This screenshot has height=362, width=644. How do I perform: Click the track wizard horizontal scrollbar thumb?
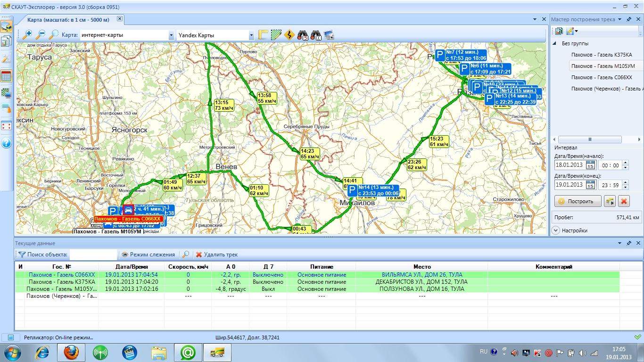(590, 140)
